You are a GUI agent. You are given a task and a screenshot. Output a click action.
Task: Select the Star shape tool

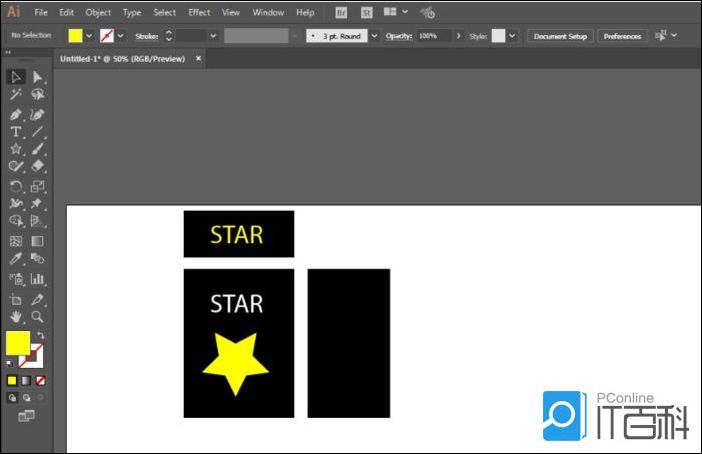pos(16,150)
